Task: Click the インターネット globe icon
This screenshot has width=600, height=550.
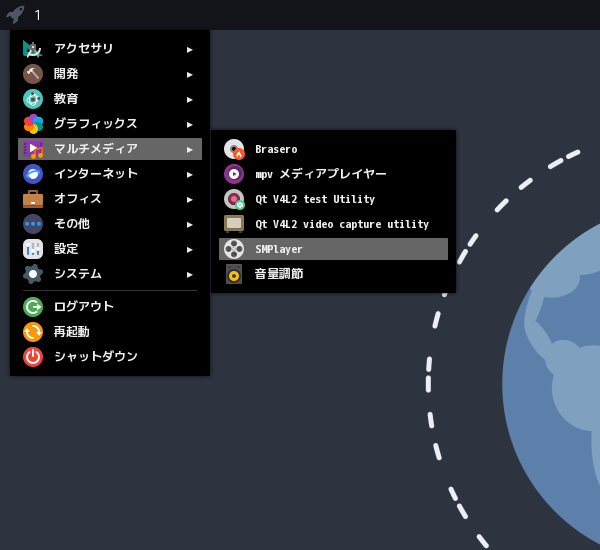Action: click(x=33, y=174)
